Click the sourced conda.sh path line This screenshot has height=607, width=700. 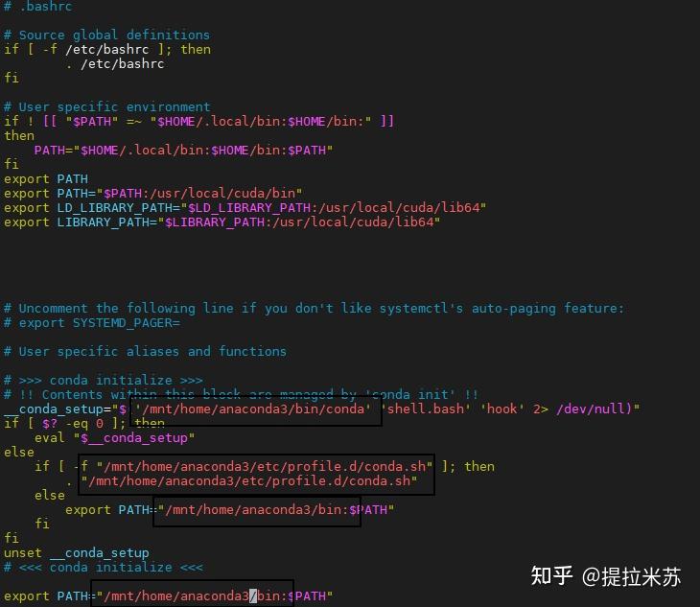[249, 480]
